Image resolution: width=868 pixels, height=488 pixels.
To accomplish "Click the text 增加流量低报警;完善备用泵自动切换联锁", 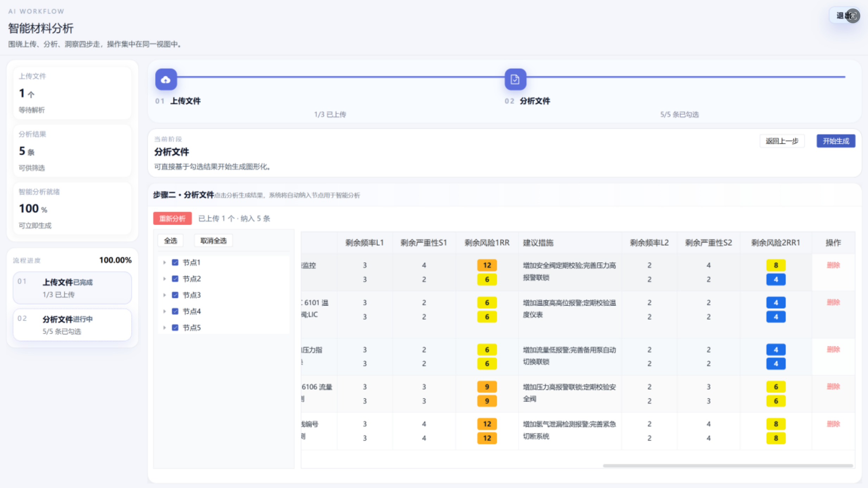I will pos(569,356).
